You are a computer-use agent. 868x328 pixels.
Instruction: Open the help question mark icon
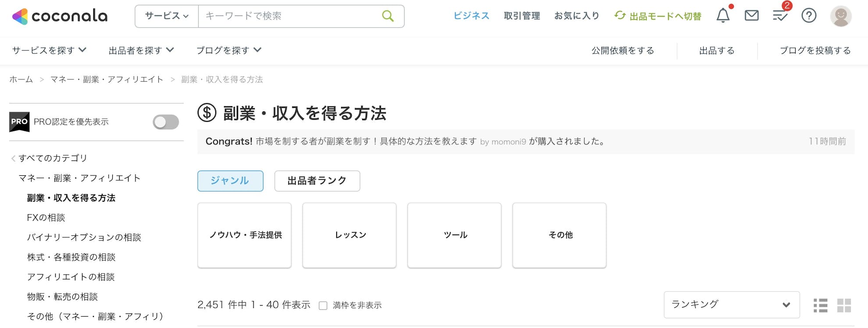[x=809, y=16]
